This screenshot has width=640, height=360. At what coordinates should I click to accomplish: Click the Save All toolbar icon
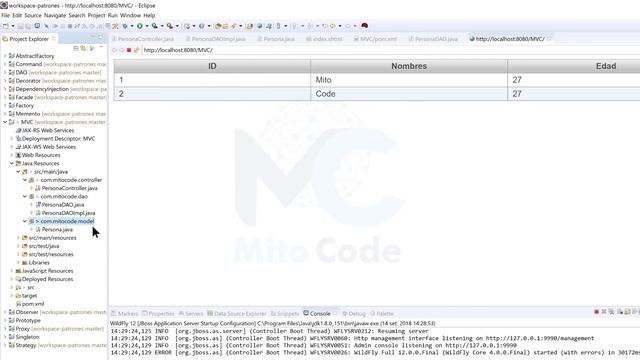(28, 26)
